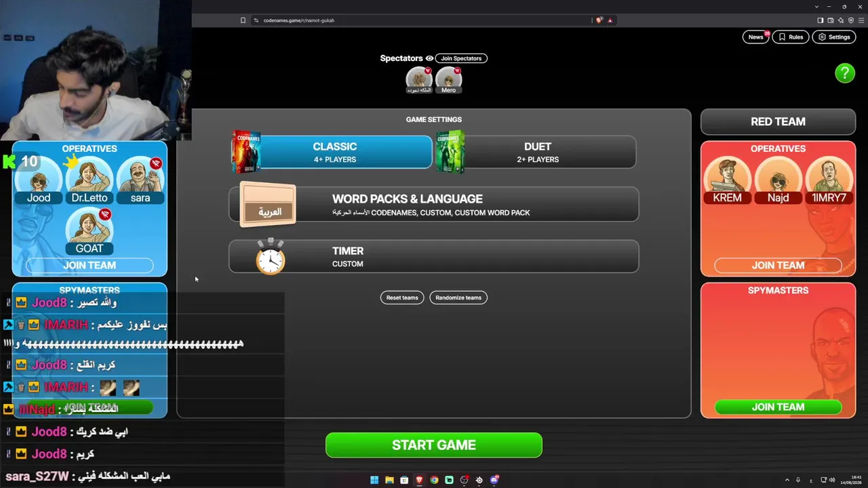Open Google Chrome from the taskbar
This screenshot has width=868, height=488.
pos(434,480)
